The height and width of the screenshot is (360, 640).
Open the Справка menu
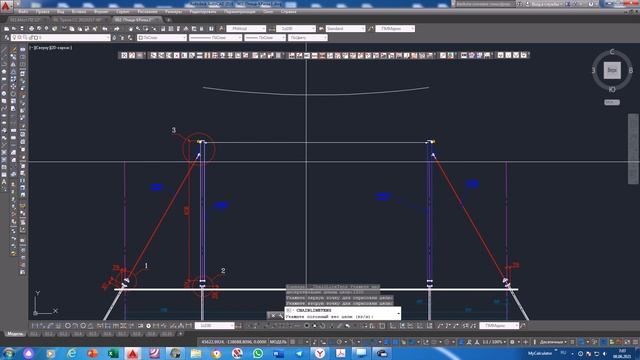pos(289,12)
